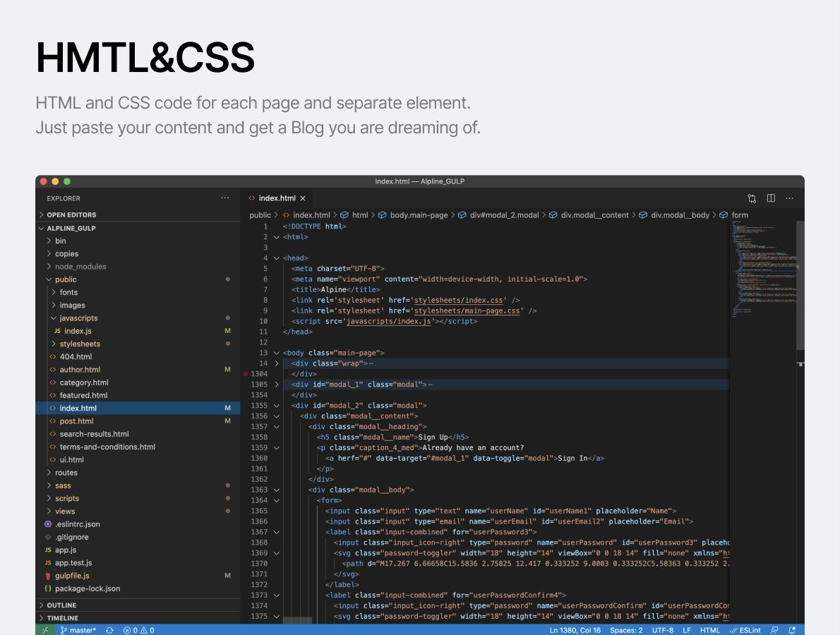Image resolution: width=840 pixels, height=635 pixels.
Task: Open 404.html file
Action: (x=138, y=356)
